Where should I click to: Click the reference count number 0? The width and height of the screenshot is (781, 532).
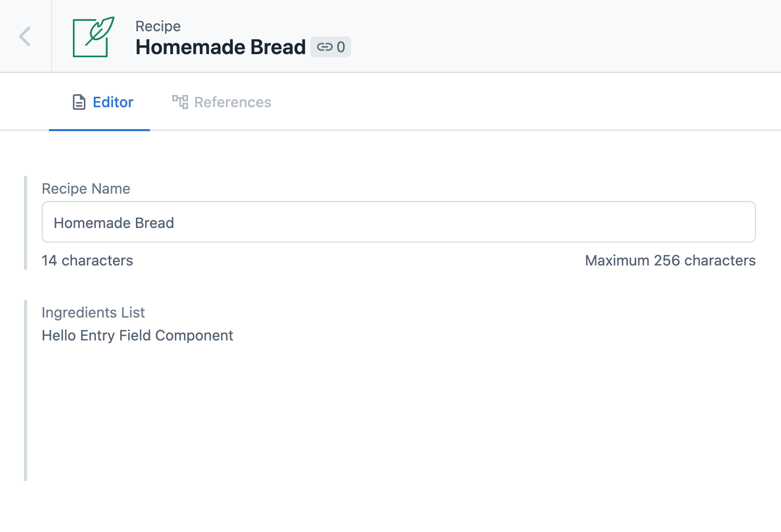click(341, 47)
